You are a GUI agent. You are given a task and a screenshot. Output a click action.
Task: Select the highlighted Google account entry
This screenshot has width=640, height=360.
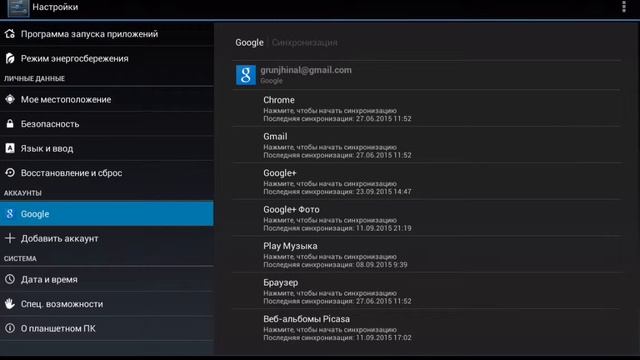107,213
